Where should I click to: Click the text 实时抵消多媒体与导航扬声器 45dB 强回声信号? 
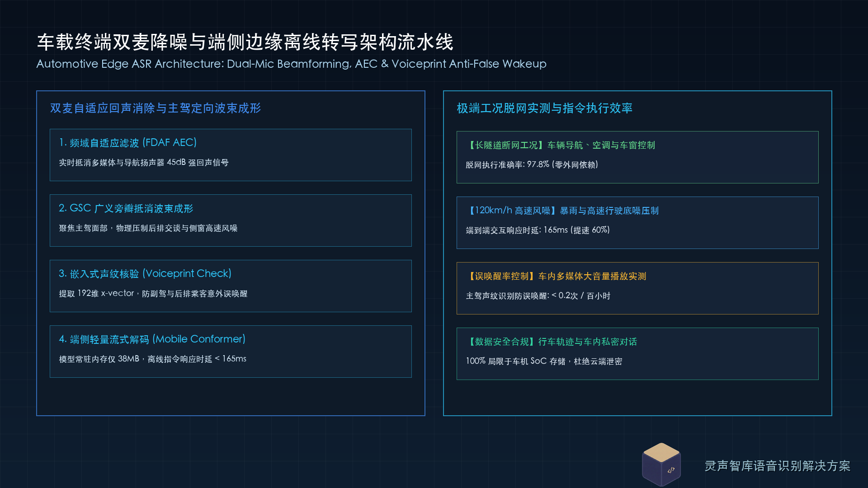[144, 163]
